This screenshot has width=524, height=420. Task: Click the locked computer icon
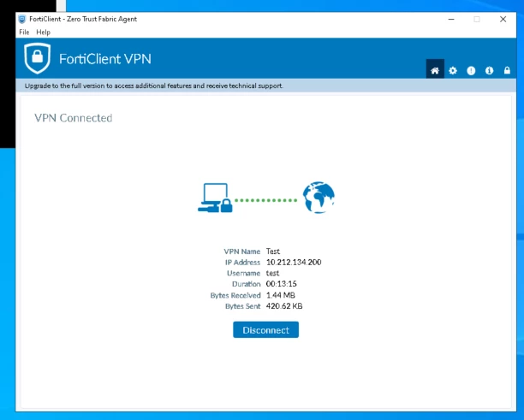(215, 198)
